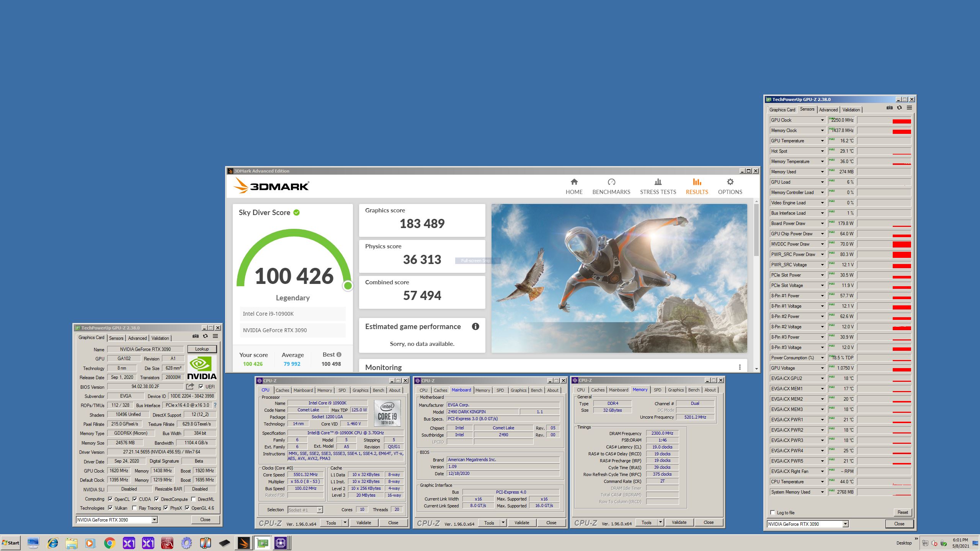Toggle the DirectML checkbox

tap(193, 499)
